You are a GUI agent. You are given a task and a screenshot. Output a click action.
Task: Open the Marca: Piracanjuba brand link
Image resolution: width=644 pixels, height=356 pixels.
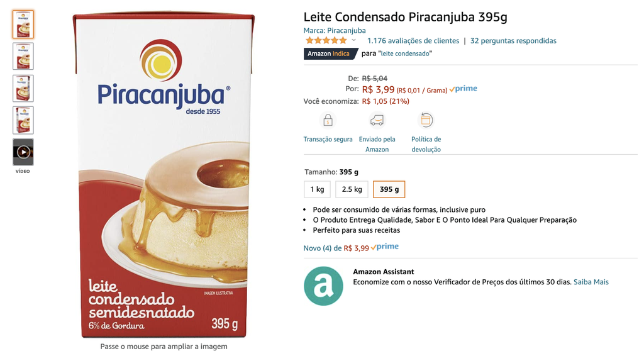pyautogui.click(x=335, y=30)
